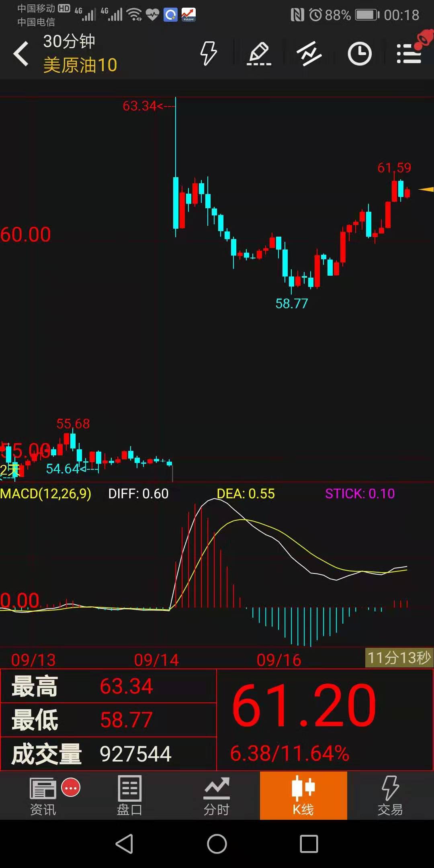Tap the 美原油10 contract name
Viewport: 434px width, 868px height.
tap(80, 65)
